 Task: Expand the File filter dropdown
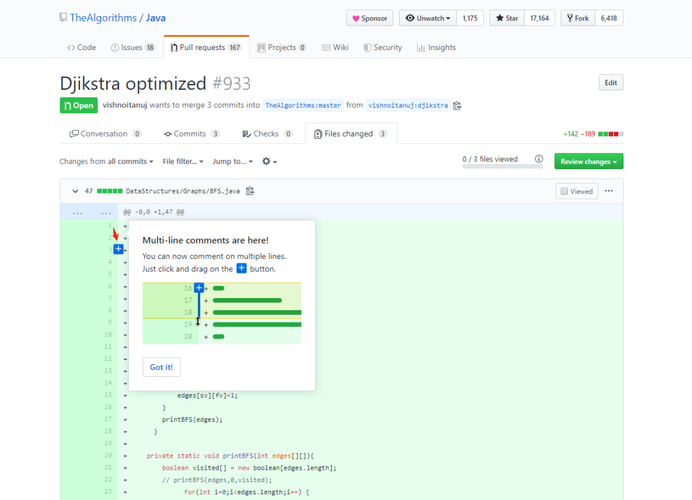(x=183, y=161)
